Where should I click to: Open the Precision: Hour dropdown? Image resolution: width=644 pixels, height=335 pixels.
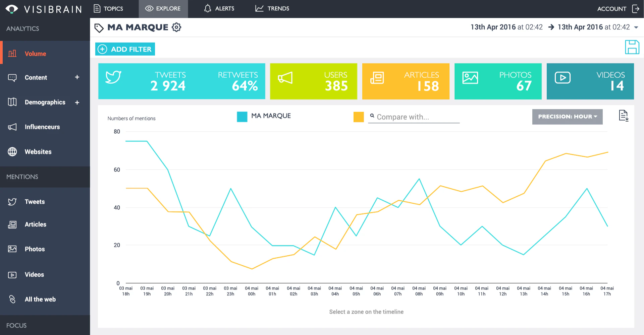[x=567, y=117]
